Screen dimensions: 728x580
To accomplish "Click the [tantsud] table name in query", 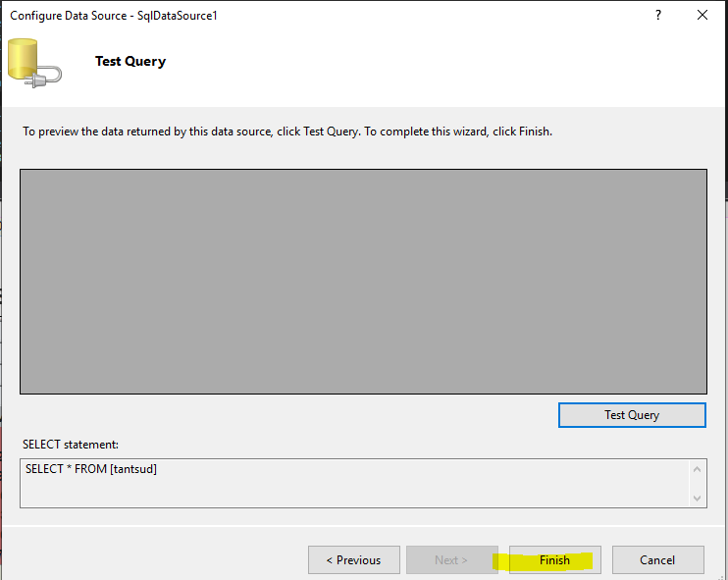I will click(132, 469).
